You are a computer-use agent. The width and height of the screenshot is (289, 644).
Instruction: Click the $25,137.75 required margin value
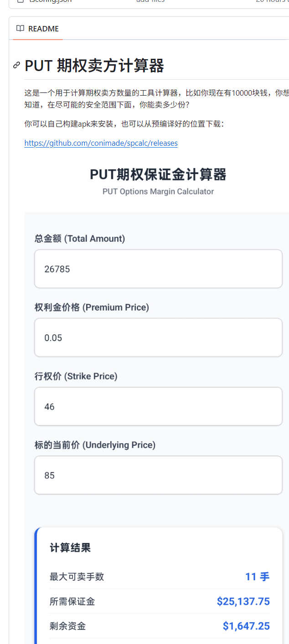pos(243,601)
